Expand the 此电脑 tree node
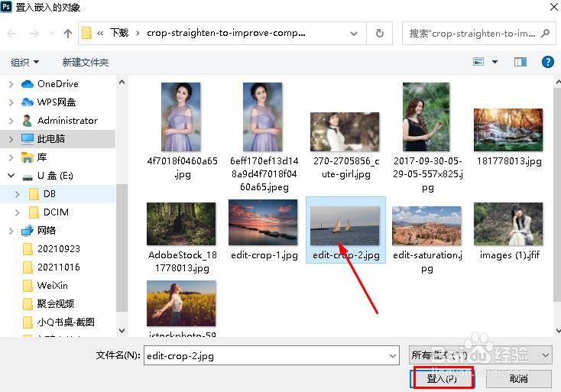The image size is (561, 392). tap(11, 139)
